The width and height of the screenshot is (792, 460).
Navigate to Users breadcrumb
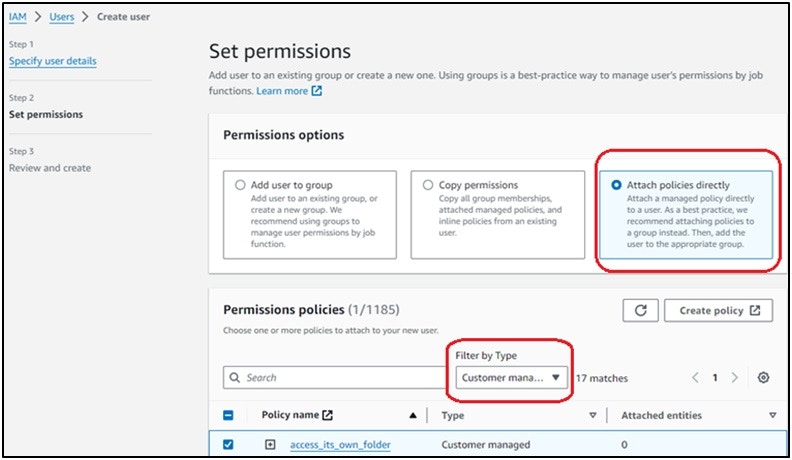point(62,17)
